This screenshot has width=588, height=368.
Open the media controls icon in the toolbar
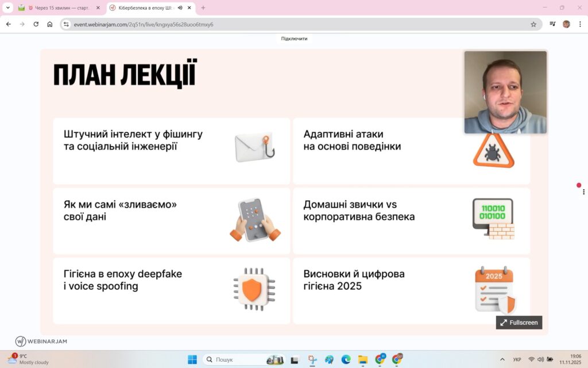(552, 24)
